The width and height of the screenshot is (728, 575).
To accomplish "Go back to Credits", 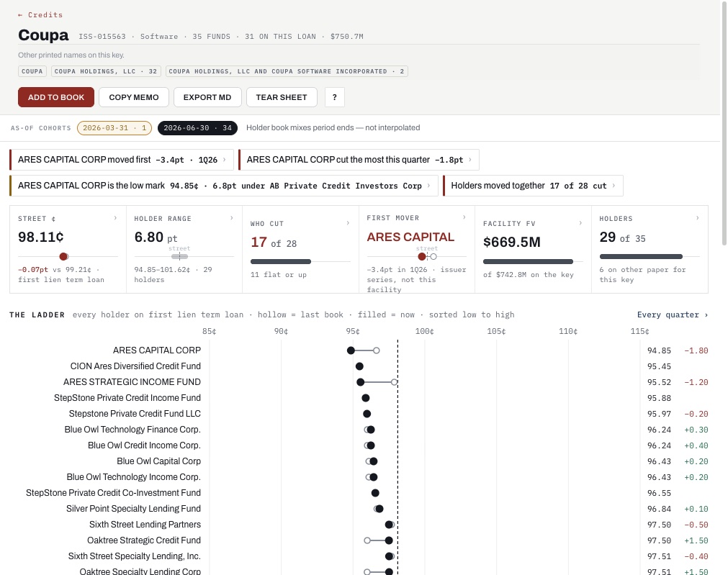I will [40, 15].
